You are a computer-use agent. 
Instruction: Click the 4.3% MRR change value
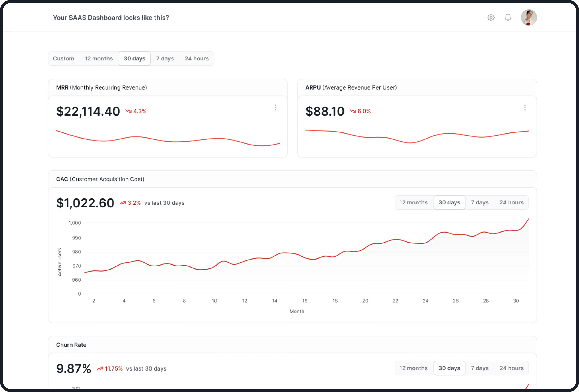tap(140, 111)
